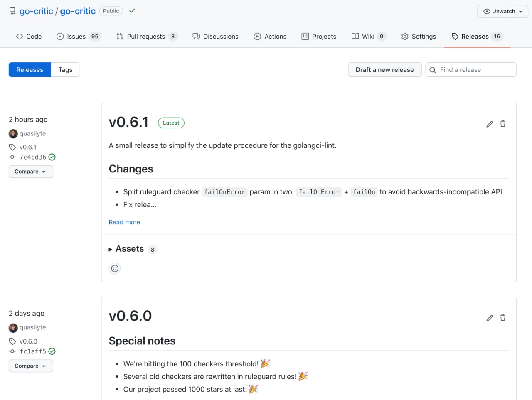Click the Latest badge
This screenshot has width=532, height=400.
coord(171,123)
